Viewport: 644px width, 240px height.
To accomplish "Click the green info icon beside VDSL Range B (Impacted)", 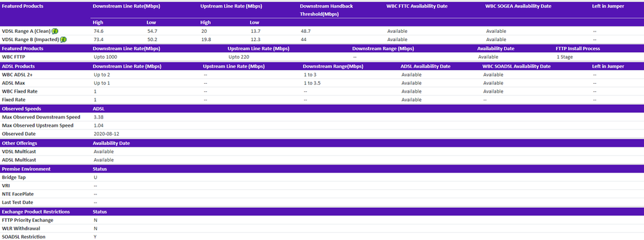I will click(x=63, y=40).
